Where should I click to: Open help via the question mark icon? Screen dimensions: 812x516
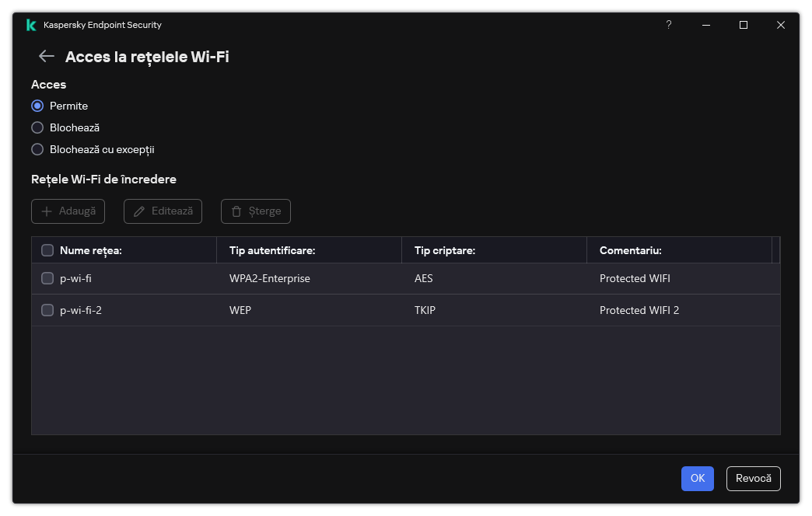point(668,25)
